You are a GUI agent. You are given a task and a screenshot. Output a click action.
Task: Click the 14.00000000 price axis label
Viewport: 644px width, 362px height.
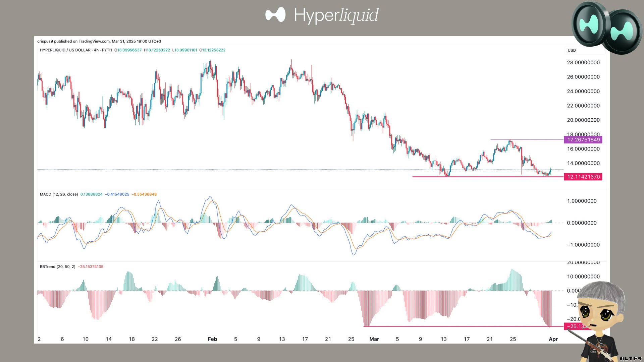[583, 164]
